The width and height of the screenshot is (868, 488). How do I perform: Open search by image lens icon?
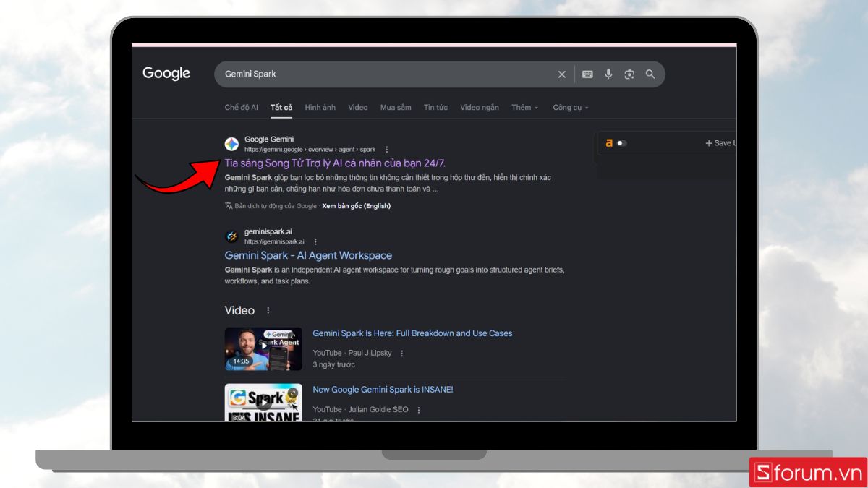point(629,74)
